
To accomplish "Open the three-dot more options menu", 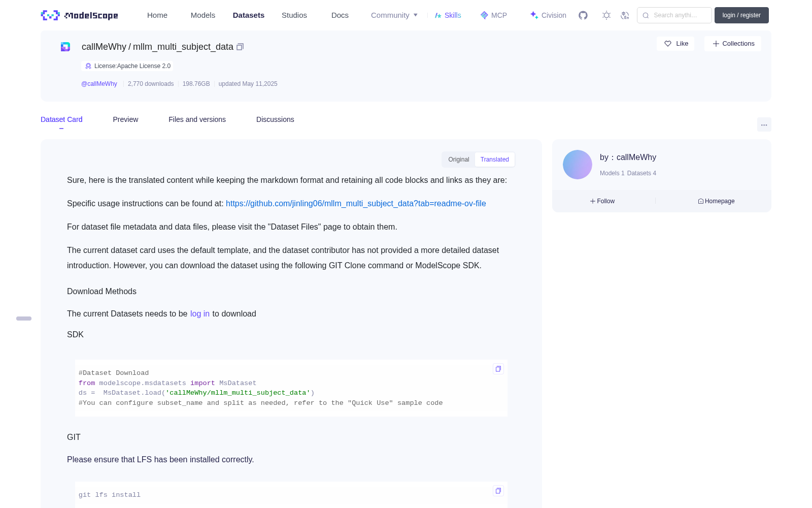I will 764,125.
